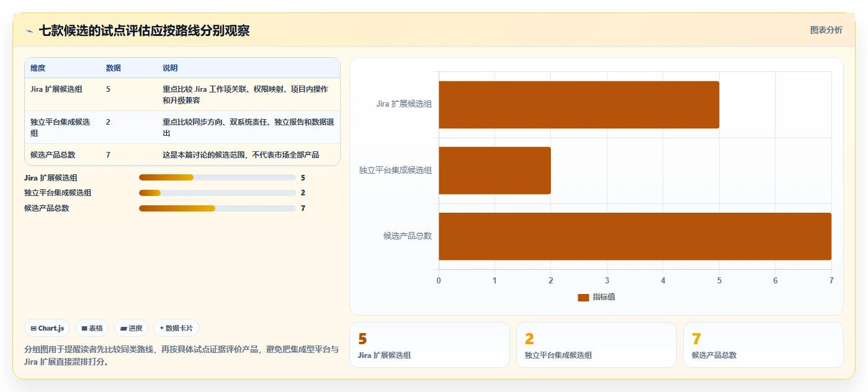Screen dimensions: 868x392
Task: Click the data card showing 7
Action: [763, 345]
